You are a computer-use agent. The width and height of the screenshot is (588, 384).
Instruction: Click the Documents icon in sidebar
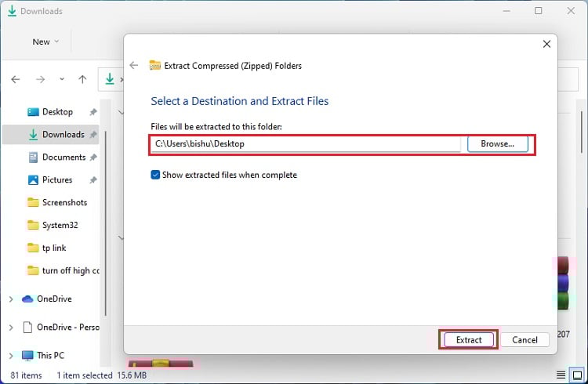click(33, 157)
